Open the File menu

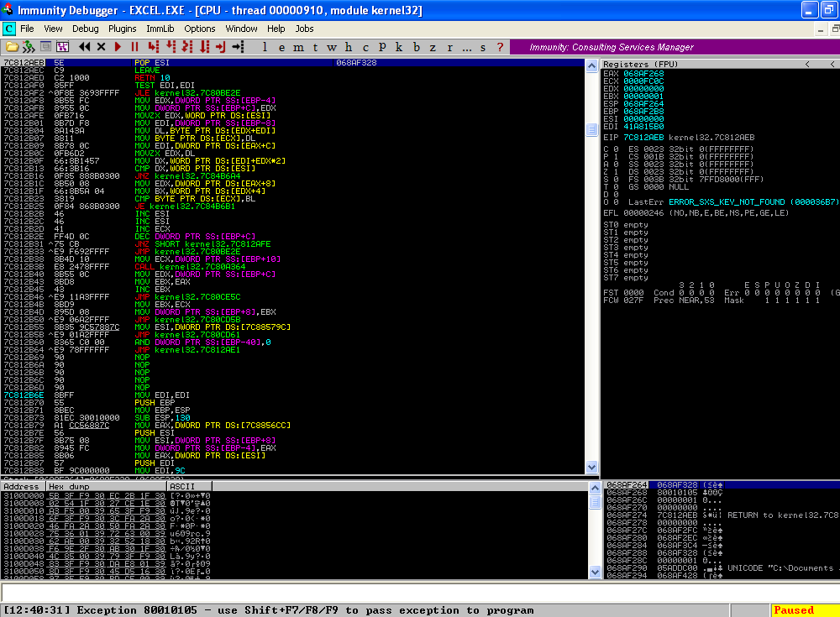click(x=27, y=29)
